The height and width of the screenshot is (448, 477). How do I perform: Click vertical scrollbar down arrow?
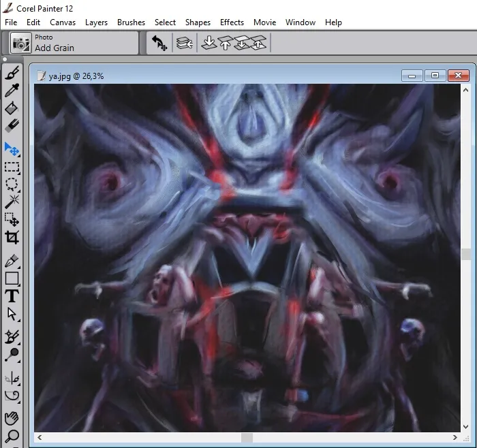click(x=465, y=427)
